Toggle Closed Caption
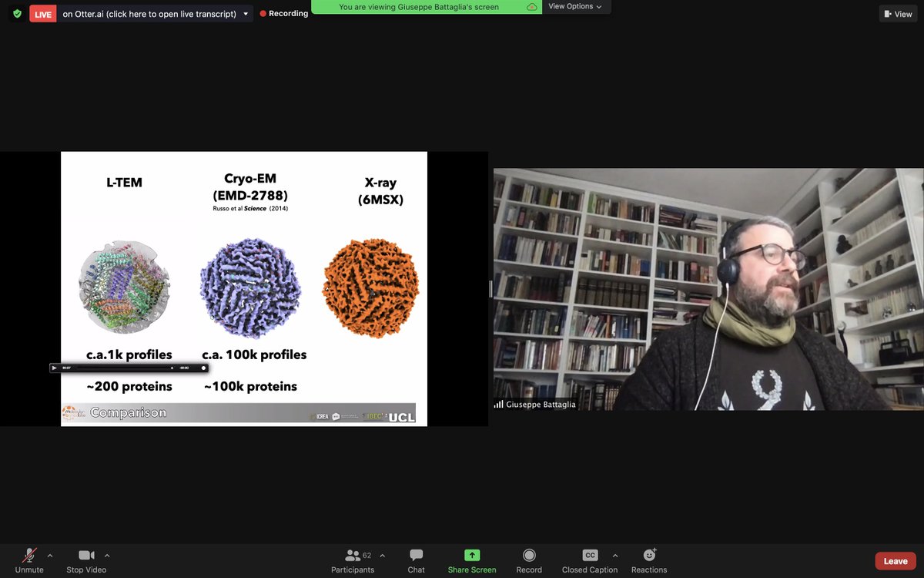The image size is (924, 578). [590, 560]
